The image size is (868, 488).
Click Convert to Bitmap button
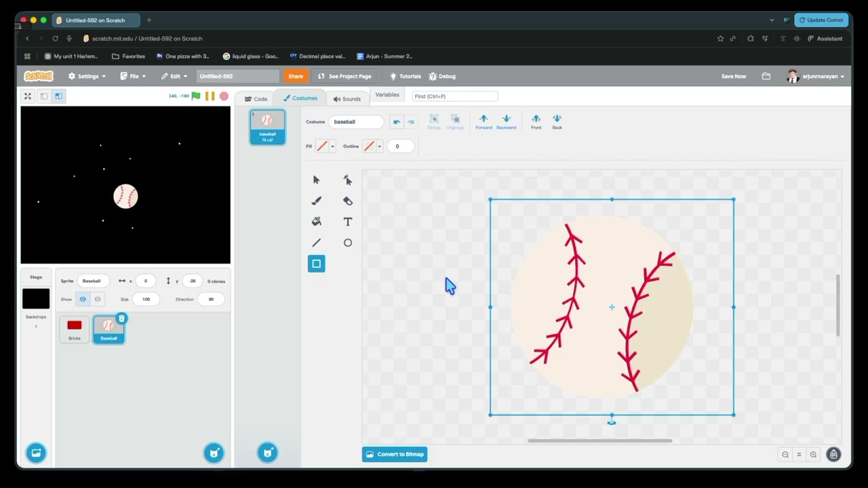click(x=395, y=454)
